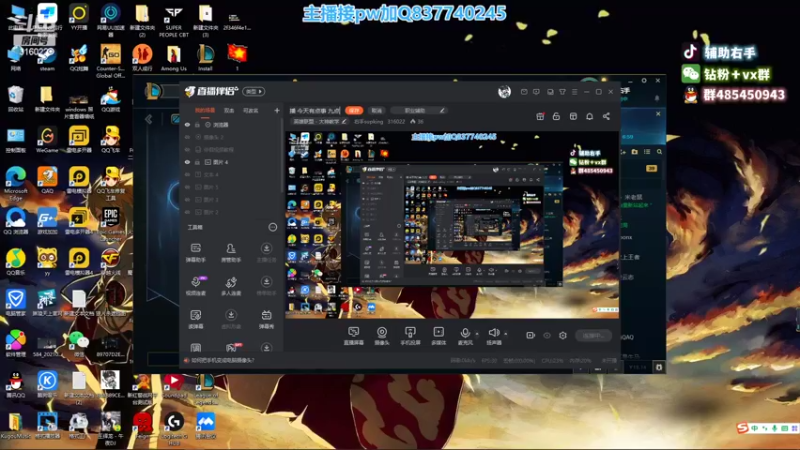Click search icon in League client panel
Viewport: 800px width, 450px height.
click(x=659, y=152)
